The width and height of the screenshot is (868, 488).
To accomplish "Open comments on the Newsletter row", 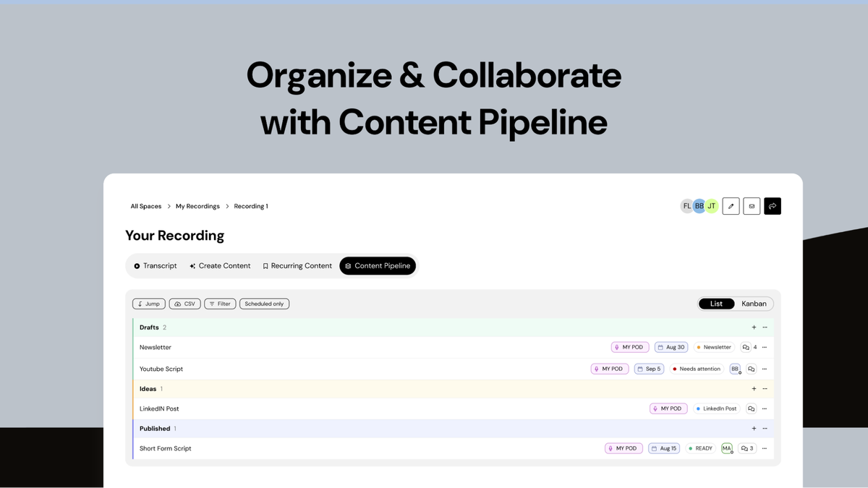I will point(746,347).
